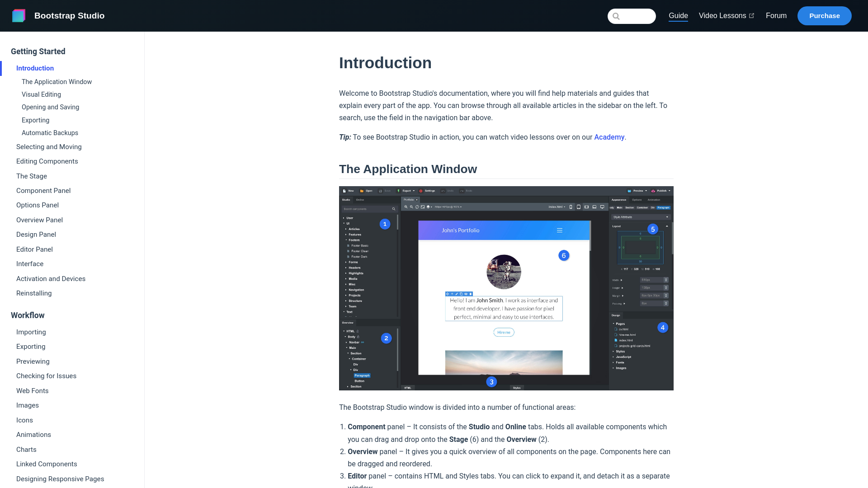Image resolution: width=868 pixels, height=488 pixels.
Task: Jump to Automatic Backups subsection
Action: pyautogui.click(x=50, y=133)
